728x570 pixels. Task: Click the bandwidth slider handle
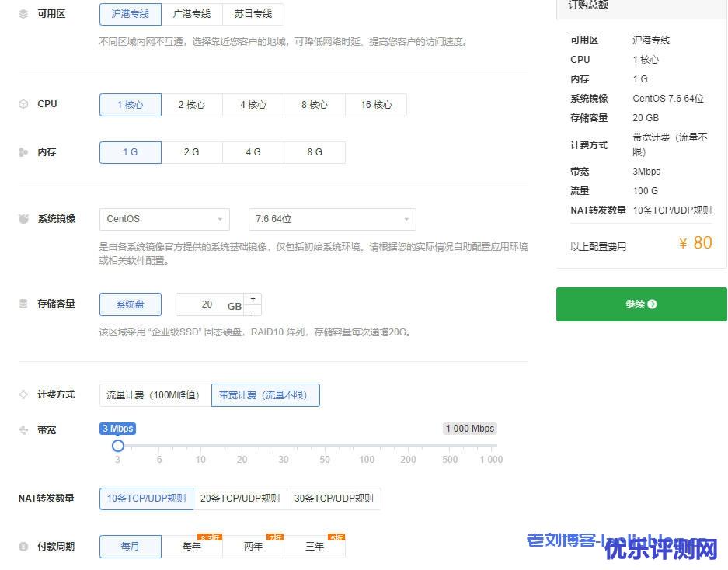point(118,446)
